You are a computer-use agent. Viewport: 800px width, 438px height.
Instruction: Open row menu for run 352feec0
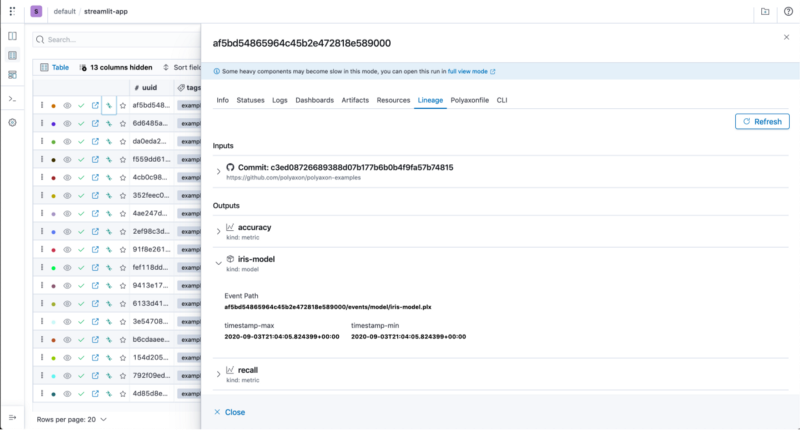point(42,196)
